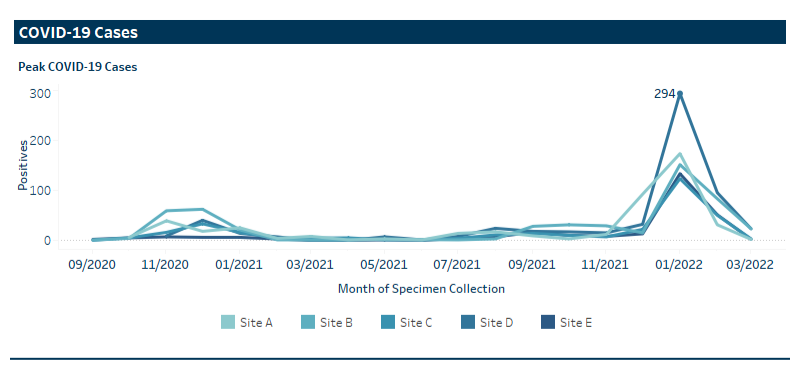Select the Site A legend label

coord(256,323)
